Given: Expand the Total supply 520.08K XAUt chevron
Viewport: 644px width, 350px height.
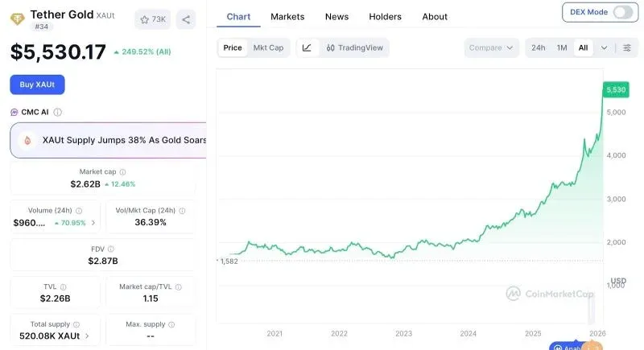Looking at the screenshot, I should (87, 336).
